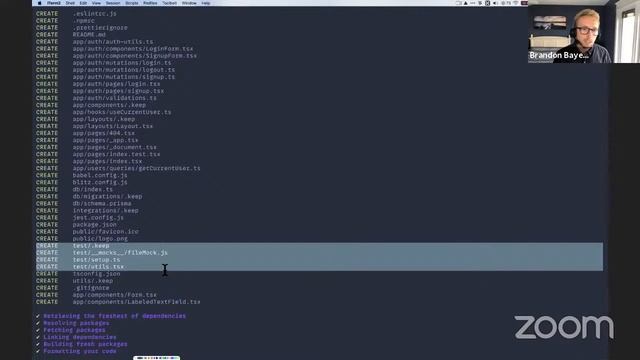Viewport: 640px width, 360px height.
Task: Open the iTerm2 application menu
Action: [53, 3]
